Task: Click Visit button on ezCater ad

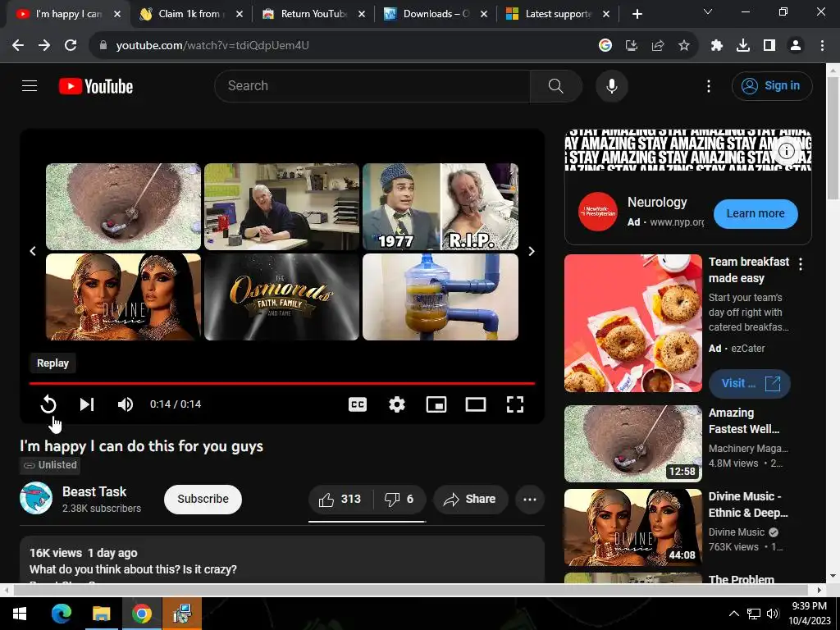Action: pyautogui.click(x=750, y=384)
